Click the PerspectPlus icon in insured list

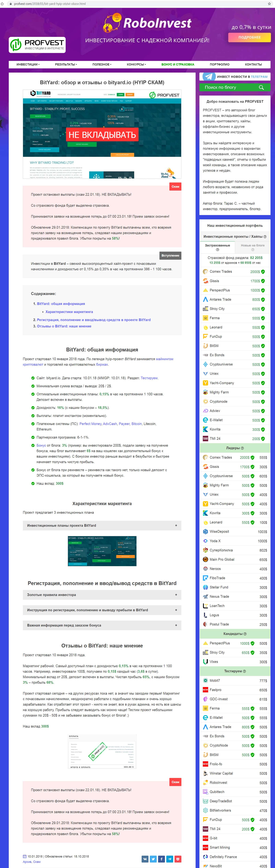coord(205,290)
